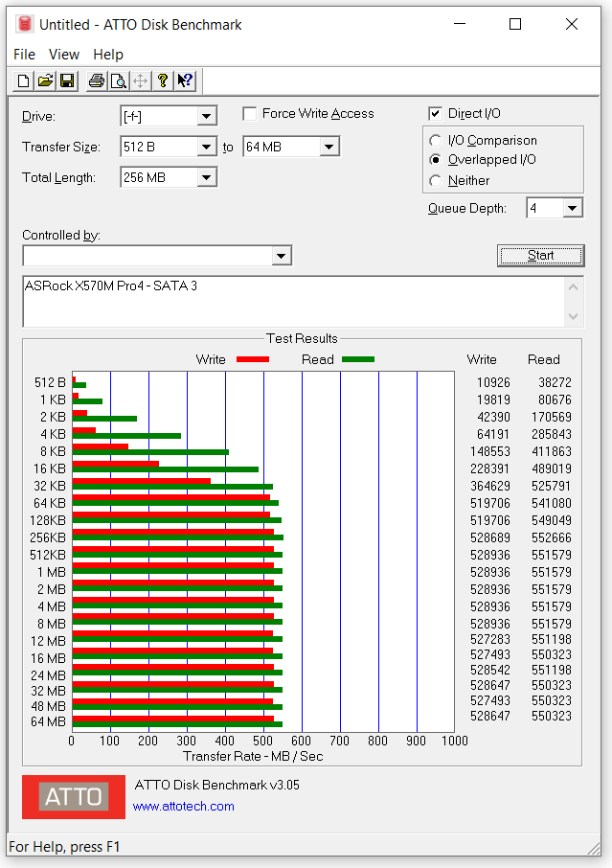Click the 2 KB read value 170569
The image size is (612, 868).
pyautogui.click(x=552, y=417)
